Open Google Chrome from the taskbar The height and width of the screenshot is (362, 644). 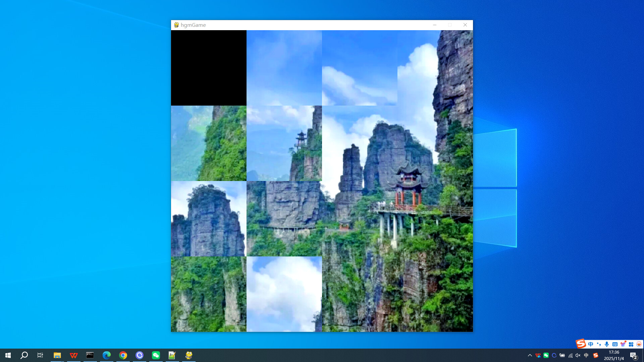(x=123, y=356)
